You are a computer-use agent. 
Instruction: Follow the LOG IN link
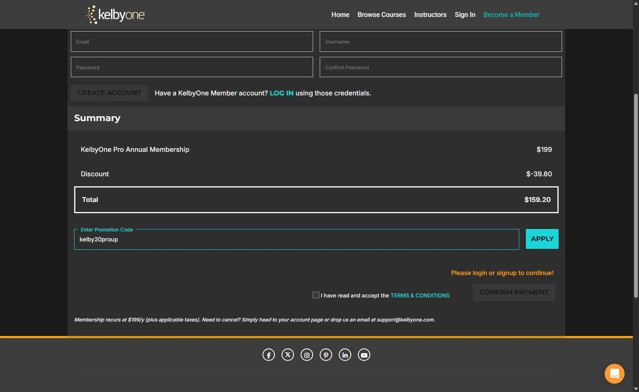282,93
